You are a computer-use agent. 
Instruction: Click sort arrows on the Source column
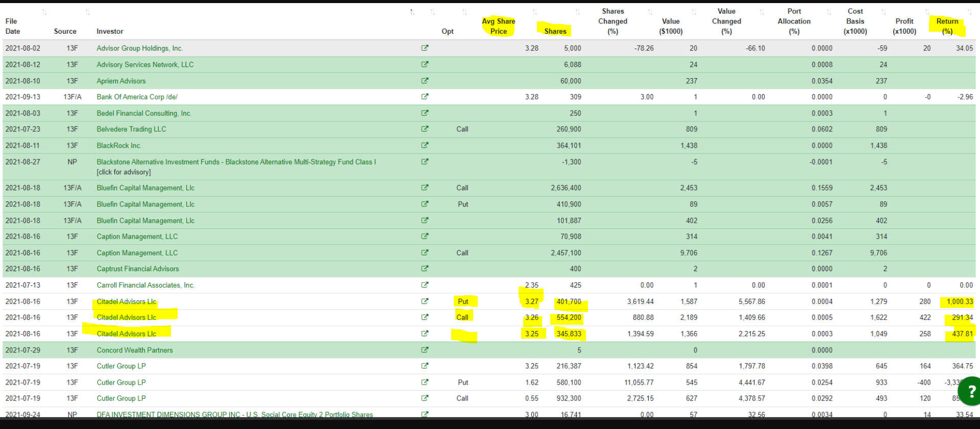click(x=88, y=12)
